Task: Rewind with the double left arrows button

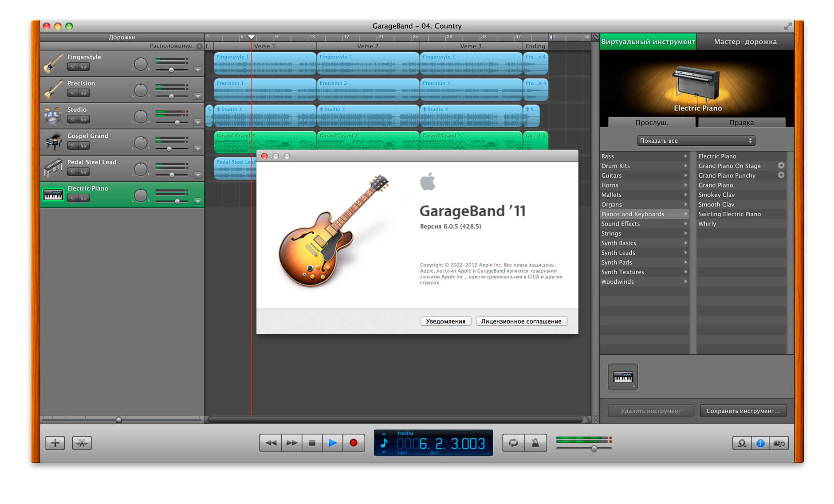Action: click(271, 443)
